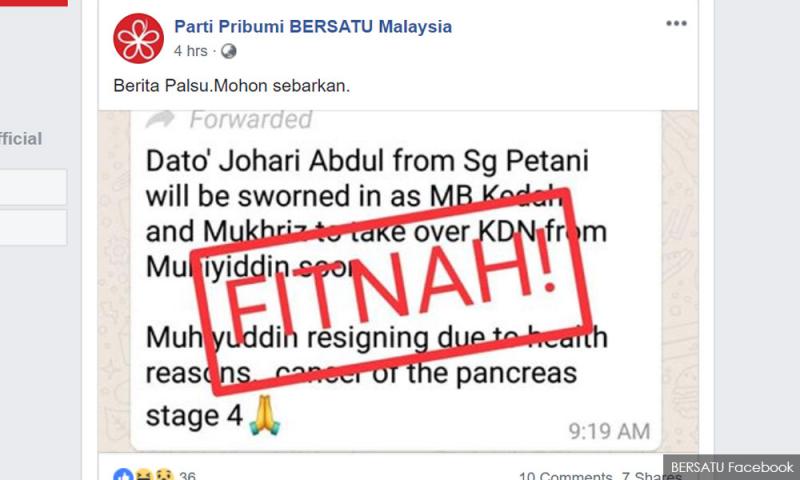
Task: Click the partially visible fficial label
Action: point(21,139)
